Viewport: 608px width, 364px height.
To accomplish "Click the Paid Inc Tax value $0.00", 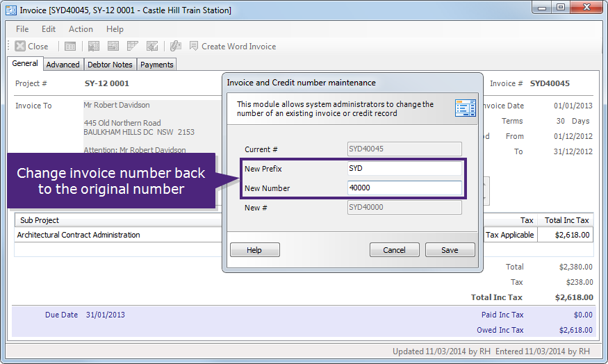I will [583, 315].
